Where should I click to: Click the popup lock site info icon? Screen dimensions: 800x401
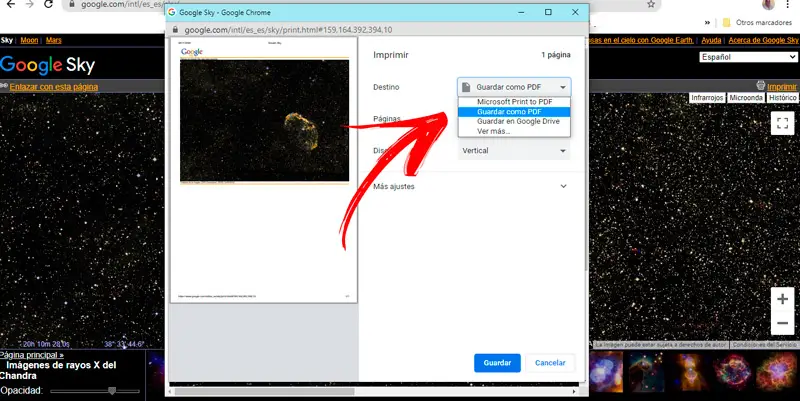coord(176,30)
